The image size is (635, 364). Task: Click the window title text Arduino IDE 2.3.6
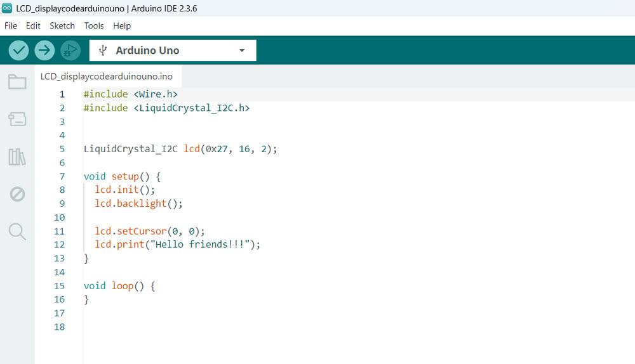pos(164,8)
